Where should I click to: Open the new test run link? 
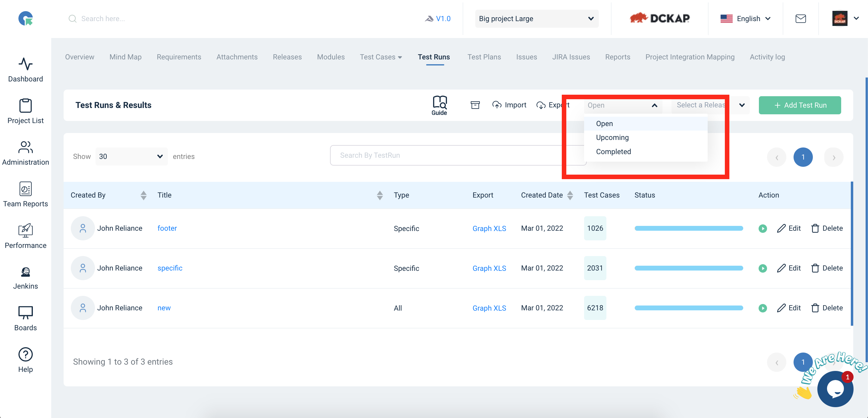[164, 308]
